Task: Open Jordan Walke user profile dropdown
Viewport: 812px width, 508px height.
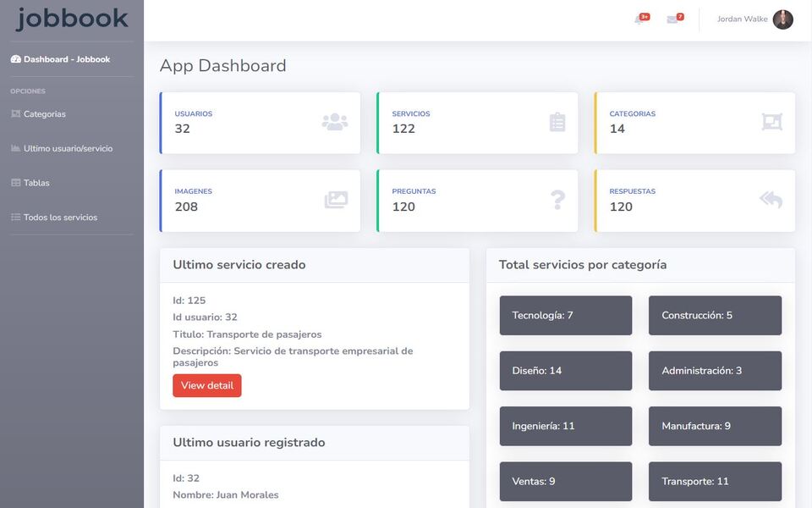Action: 742,19
